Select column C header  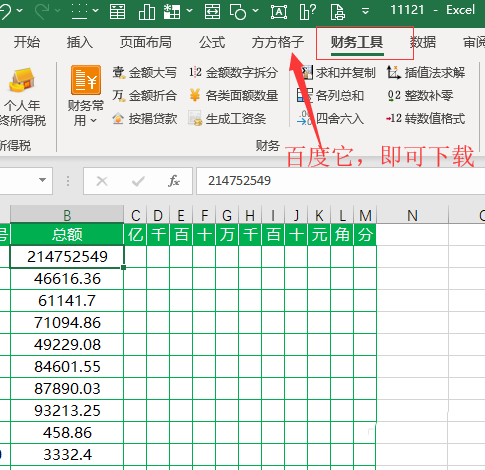135,215
